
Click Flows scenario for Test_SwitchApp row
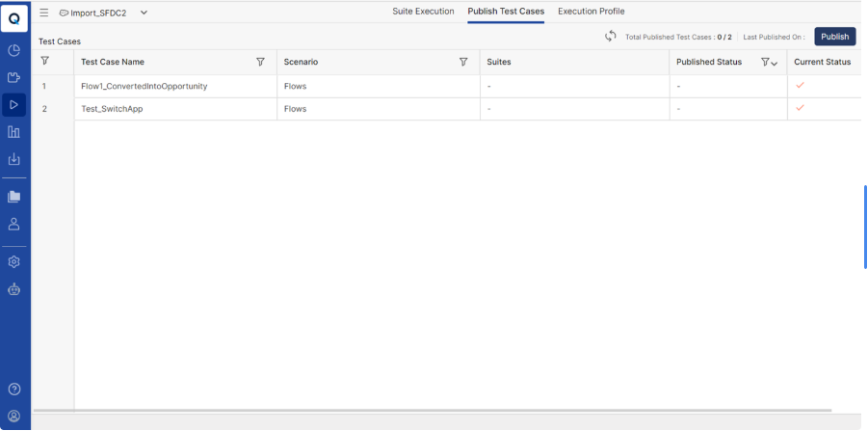point(295,109)
